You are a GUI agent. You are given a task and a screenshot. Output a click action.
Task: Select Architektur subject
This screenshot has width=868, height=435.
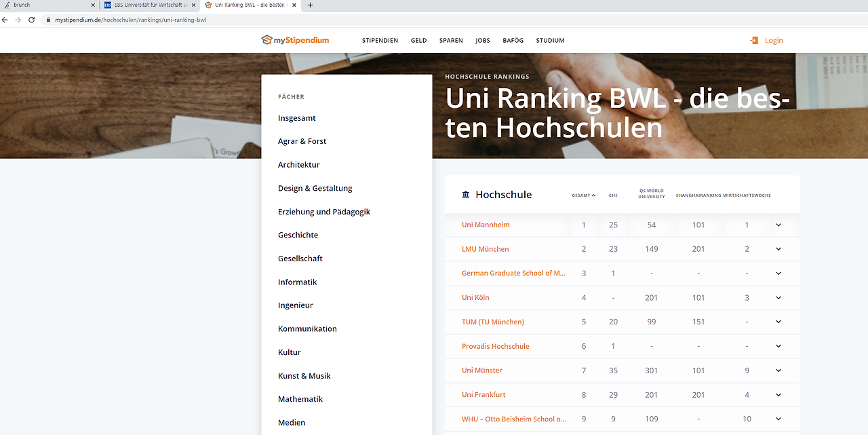point(299,165)
